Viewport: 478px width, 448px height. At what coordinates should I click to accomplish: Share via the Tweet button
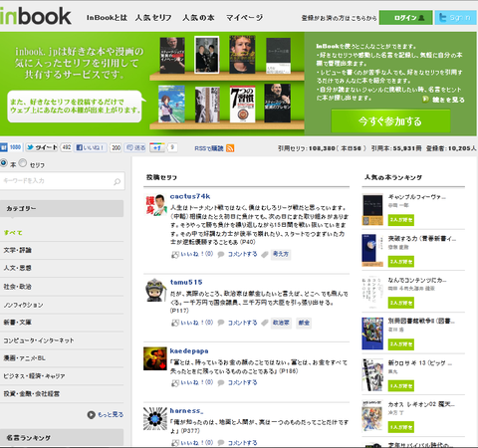(42, 147)
